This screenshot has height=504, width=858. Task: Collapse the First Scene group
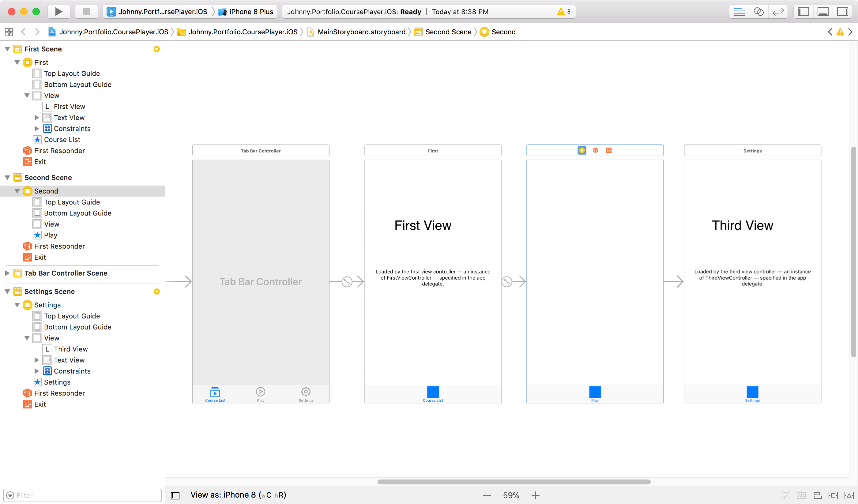tap(7, 49)
